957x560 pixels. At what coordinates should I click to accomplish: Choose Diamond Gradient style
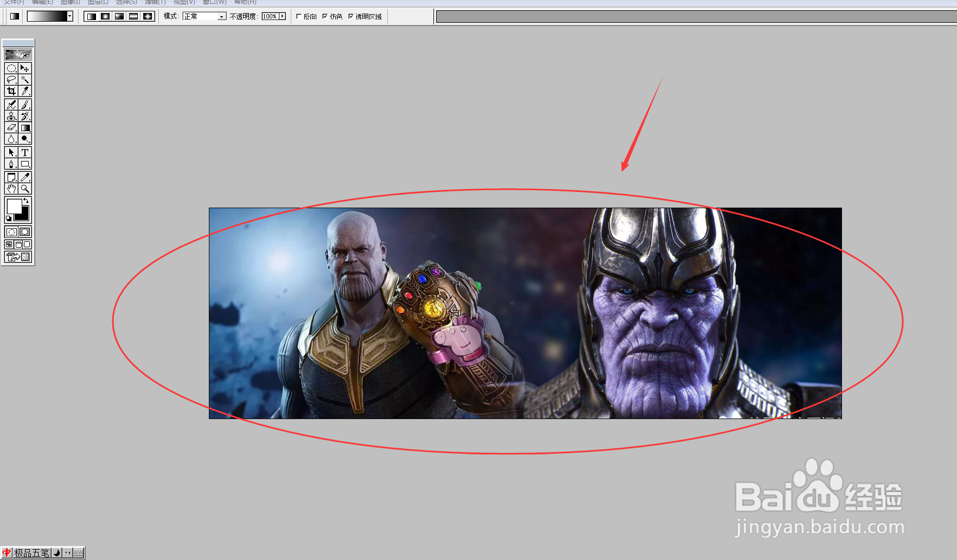click(x=148, y=16)
